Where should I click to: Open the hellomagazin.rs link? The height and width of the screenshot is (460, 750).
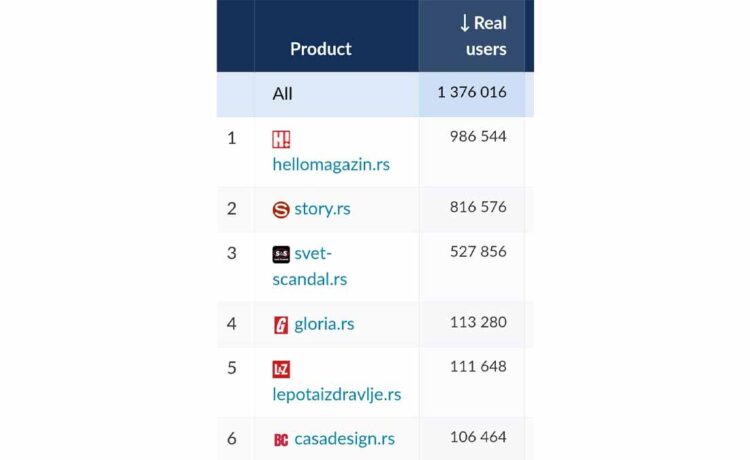(331, 164)
